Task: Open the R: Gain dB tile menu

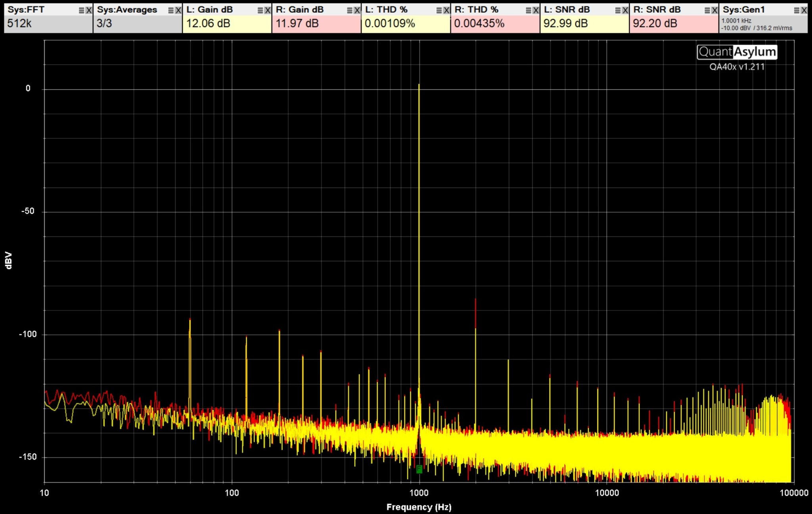Action: click(x=350, y=10)
